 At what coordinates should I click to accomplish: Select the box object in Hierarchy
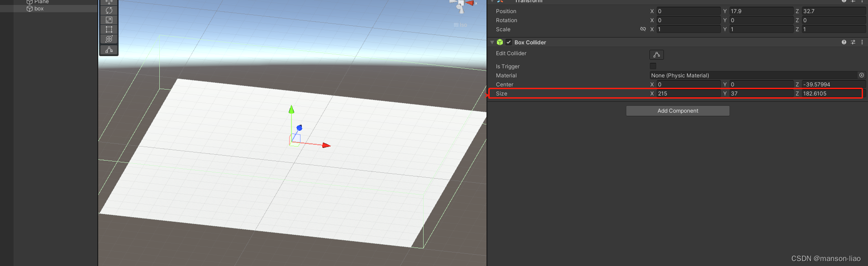click(x=39, y=9)
